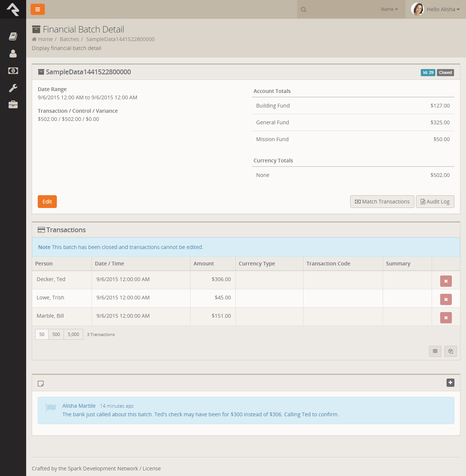
Task: Set page size to 5,000
Action: tap(73, 335)
